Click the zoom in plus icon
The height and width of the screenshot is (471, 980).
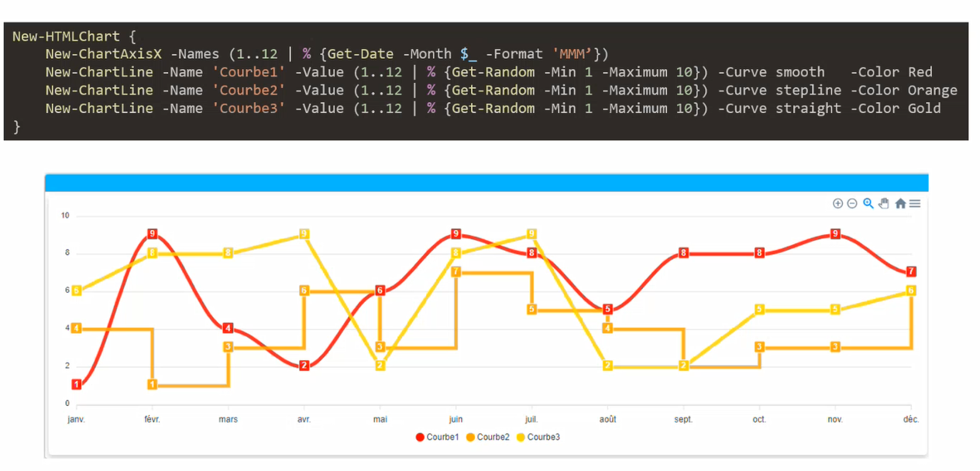[x=837, y=204]
